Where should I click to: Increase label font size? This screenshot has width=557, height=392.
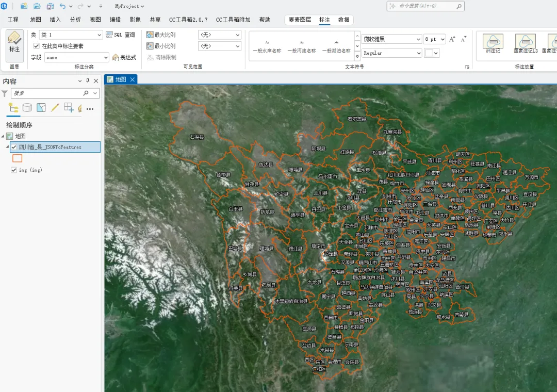452,39
